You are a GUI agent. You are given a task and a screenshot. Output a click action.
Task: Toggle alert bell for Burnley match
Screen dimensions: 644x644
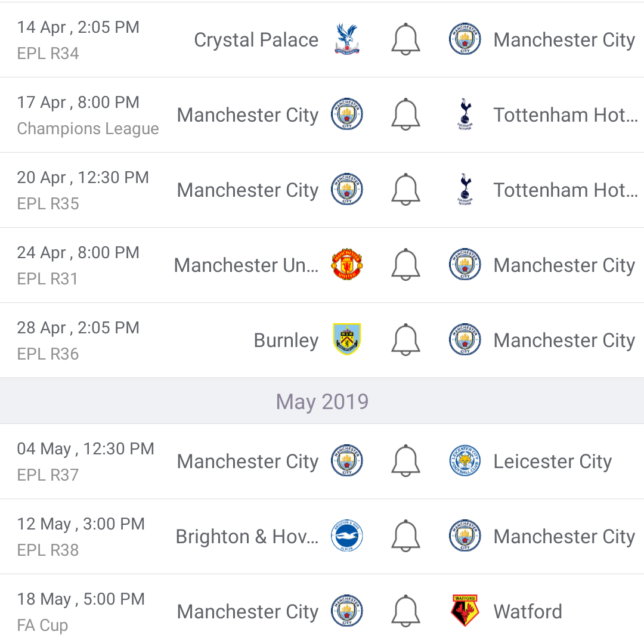(405, 340)
